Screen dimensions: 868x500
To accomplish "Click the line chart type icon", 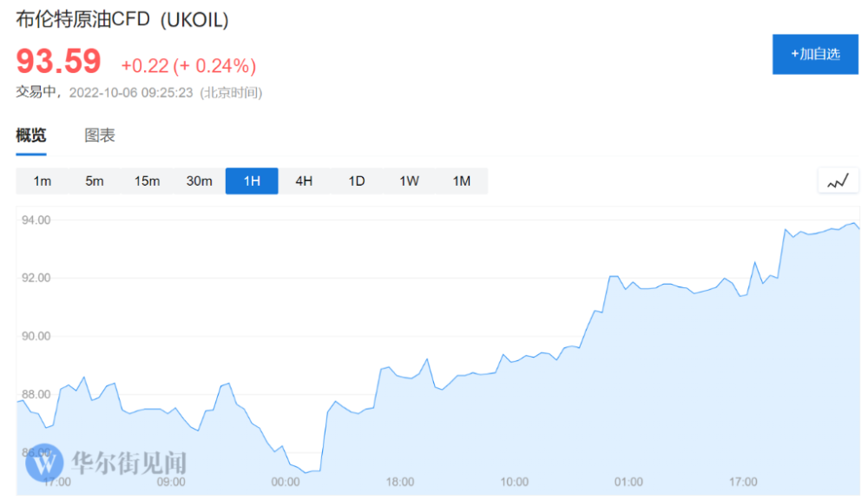I will (x=838, y=181).
